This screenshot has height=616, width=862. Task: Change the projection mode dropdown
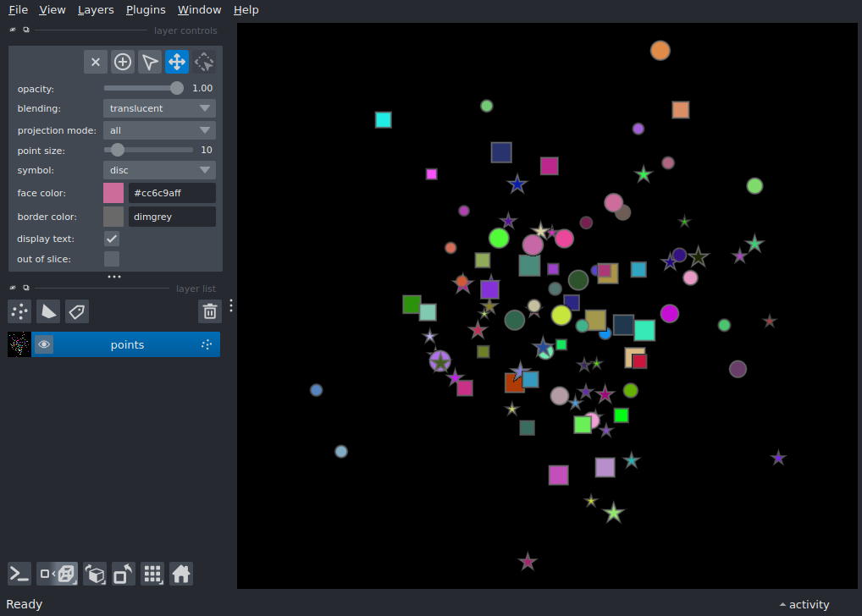coord(158,129)
